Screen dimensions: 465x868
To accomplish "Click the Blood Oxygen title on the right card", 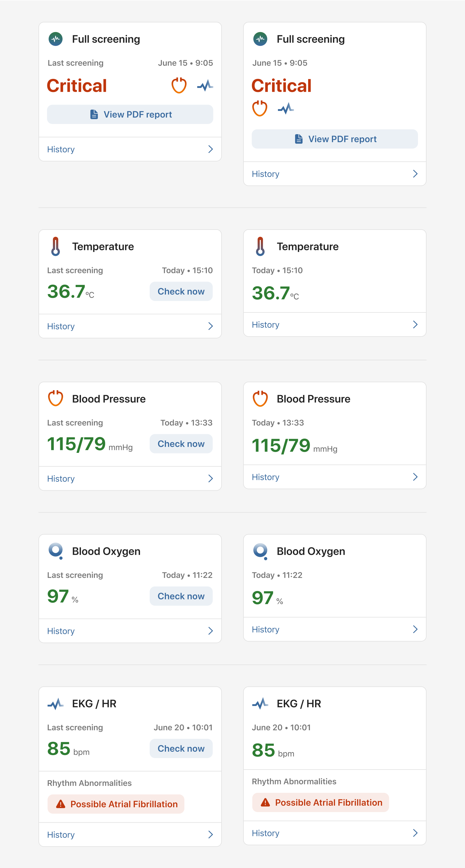I will coord(311,551).
